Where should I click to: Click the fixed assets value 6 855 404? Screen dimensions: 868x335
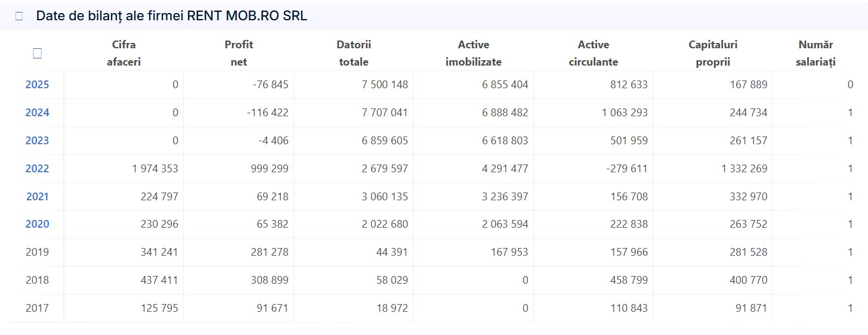pyautogui.click(x=505, y=85)
